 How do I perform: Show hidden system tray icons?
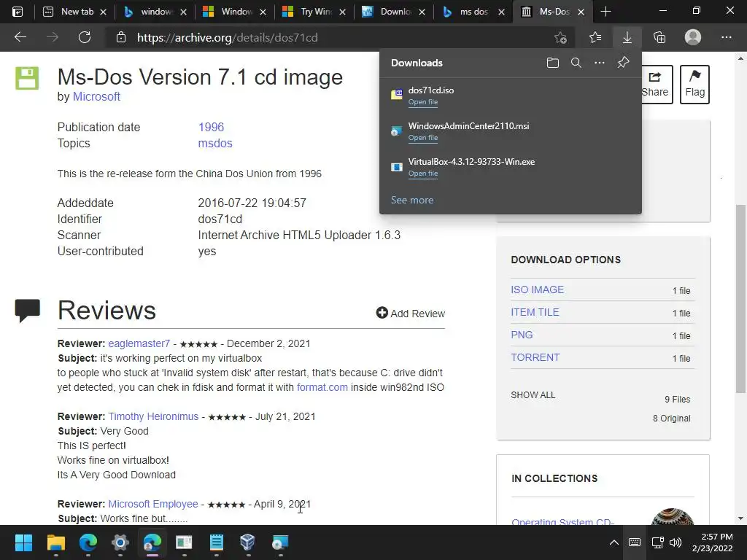point(614,542)
